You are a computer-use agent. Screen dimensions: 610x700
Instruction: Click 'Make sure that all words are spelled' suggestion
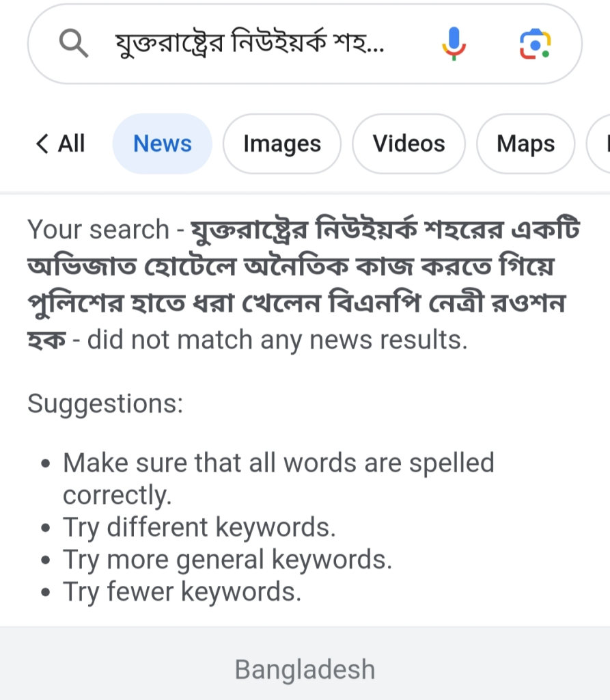click(279, 463)
